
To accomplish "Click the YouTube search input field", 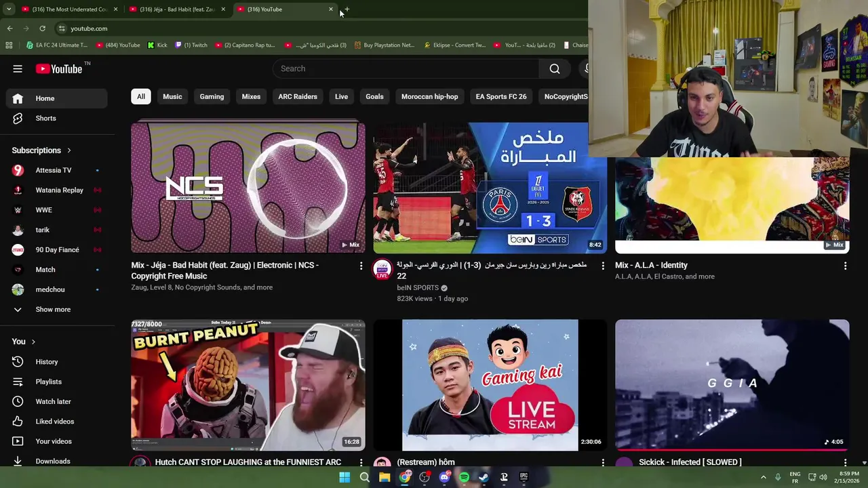I will 406,68.
